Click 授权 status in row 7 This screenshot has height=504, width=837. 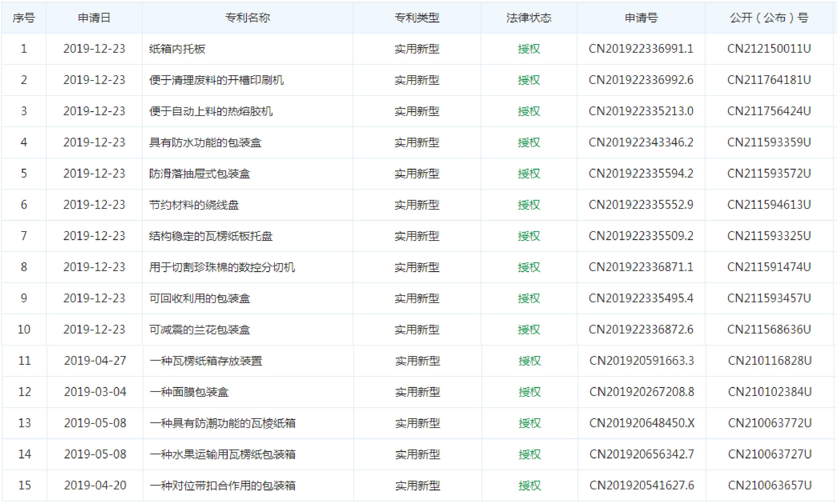pos(529,236)
